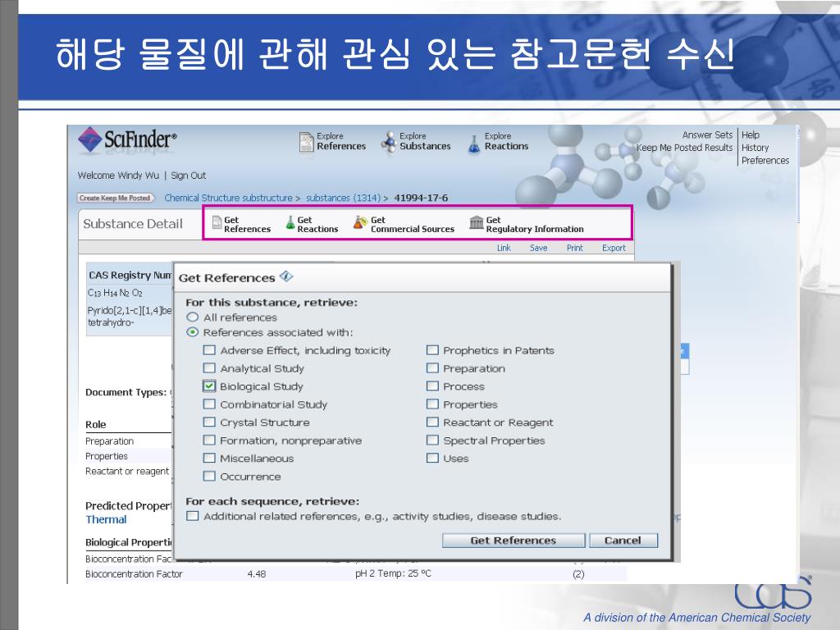Enable the Combinatorial Study checkbox
This screenshot has width=840, height=630.
tap(209, 404)
